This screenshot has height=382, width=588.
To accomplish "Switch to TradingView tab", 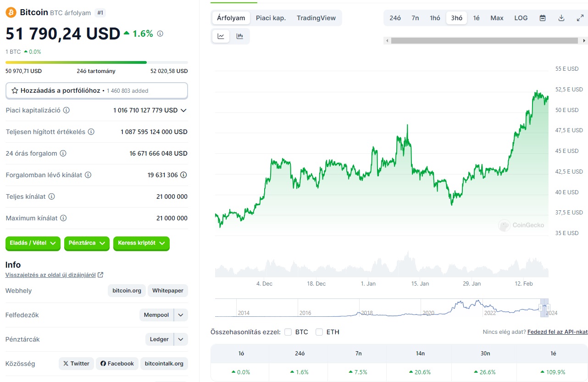I will 316,18.
